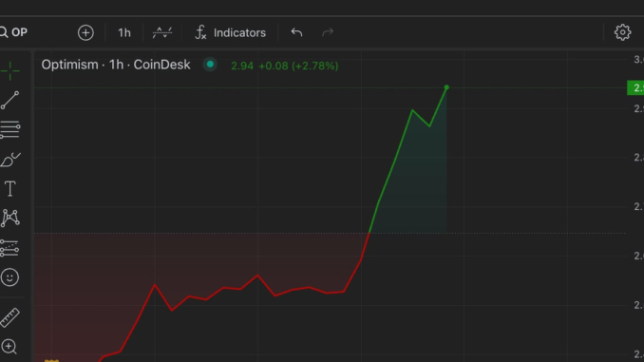Open the chart style selector
Image resolution: width=644 pixels, height=362 pixels.
[x=162, y=32]
